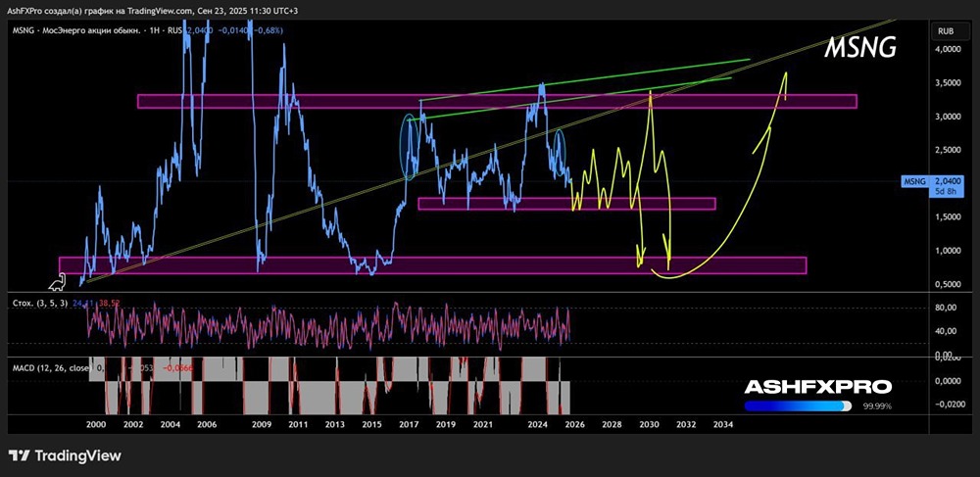Click the 2030 label on time axis
This screenshot has width=980, height=477.
coord(649,424)
